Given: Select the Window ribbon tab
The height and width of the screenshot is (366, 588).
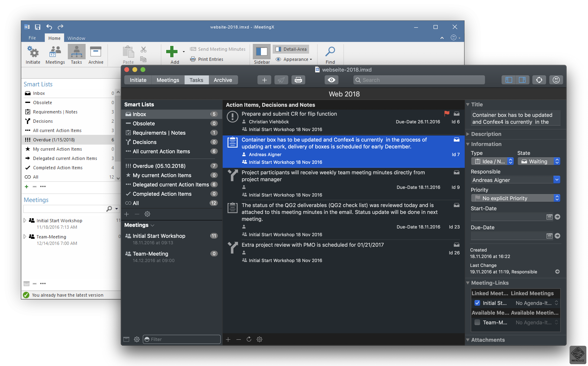Looking at the screenshot, I should 76,38.
